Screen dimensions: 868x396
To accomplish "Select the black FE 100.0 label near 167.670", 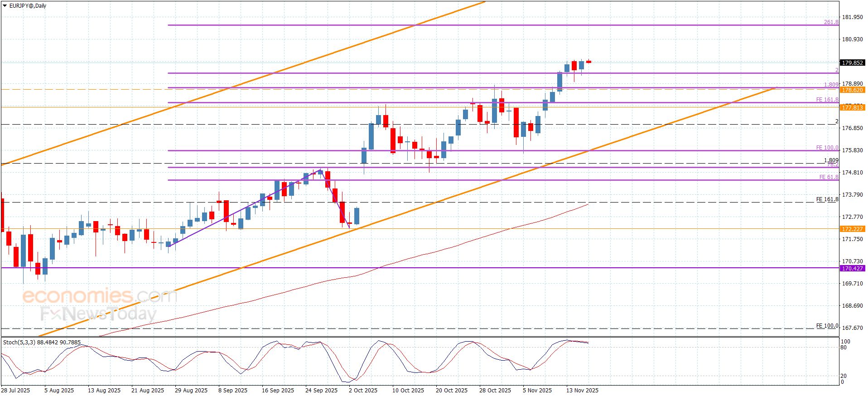I will (827, 326).
